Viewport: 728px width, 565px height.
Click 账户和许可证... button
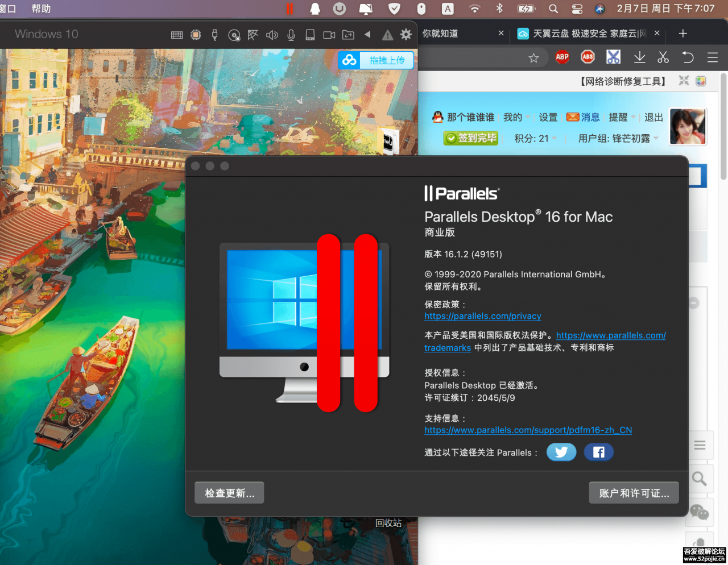coord(634,493)
